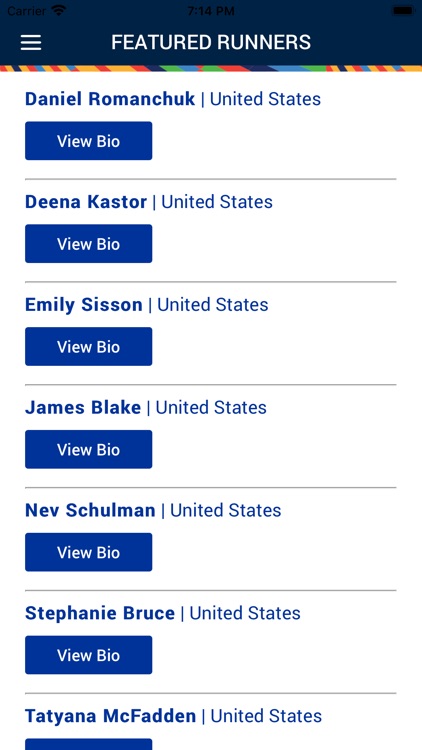
Task: View Bio for Emily Sisson
Action: [89, 346]
